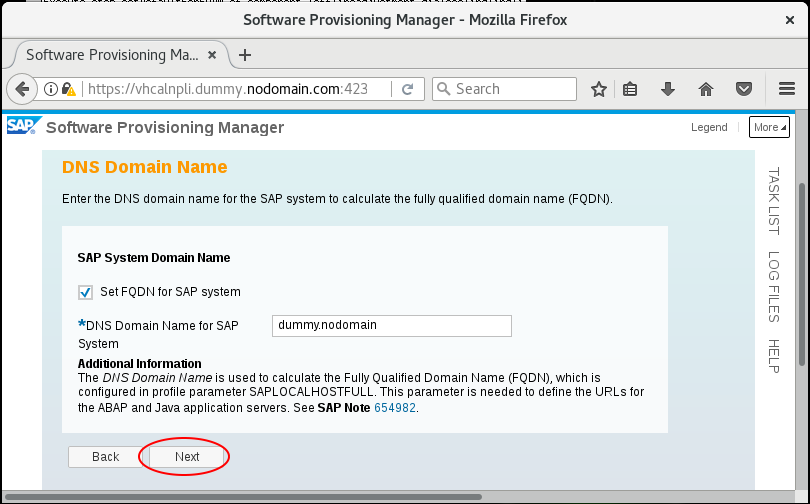Image resolution: width=810 pixels, height=504 pixels.
Task: Click the Back button
Action: (105, 457)
